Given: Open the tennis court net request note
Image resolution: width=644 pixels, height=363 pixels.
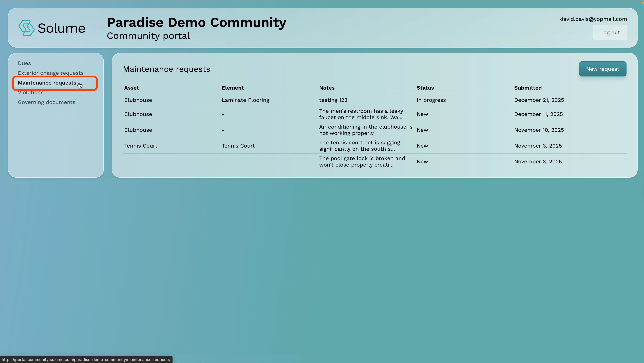Looking at the screenshot, I should 359,146.
